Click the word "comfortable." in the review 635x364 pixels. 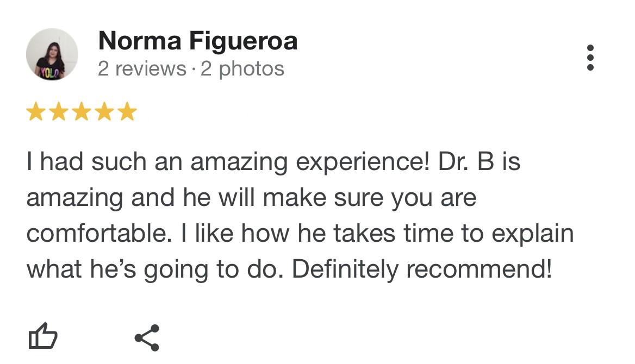point(94,234)
